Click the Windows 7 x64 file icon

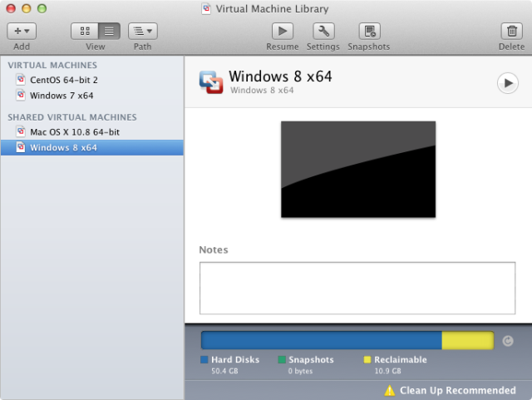21,95
